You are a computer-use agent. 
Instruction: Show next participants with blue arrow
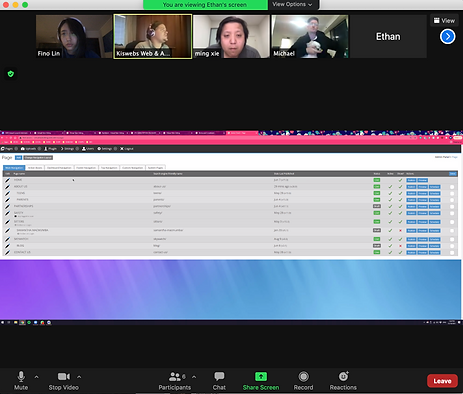[447, 37]
